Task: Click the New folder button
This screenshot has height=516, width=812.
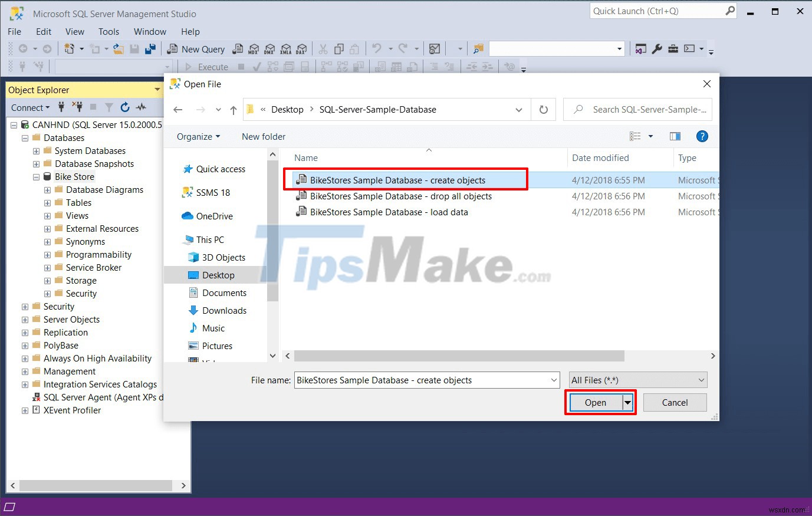Action: tap(264, 136)
